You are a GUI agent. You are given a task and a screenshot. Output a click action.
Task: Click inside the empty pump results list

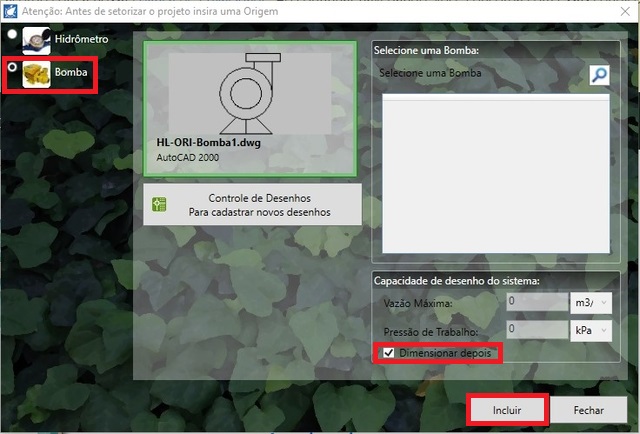496,175
